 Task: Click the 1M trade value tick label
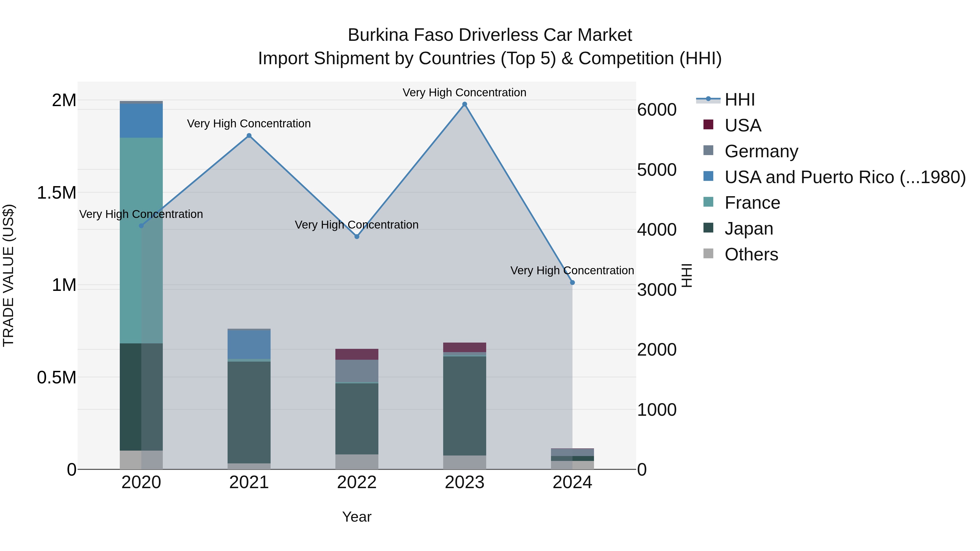coord(64,285)
